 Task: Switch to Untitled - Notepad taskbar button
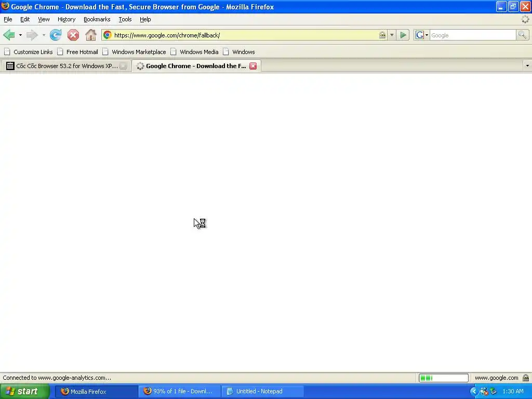[x=262, y=391]
